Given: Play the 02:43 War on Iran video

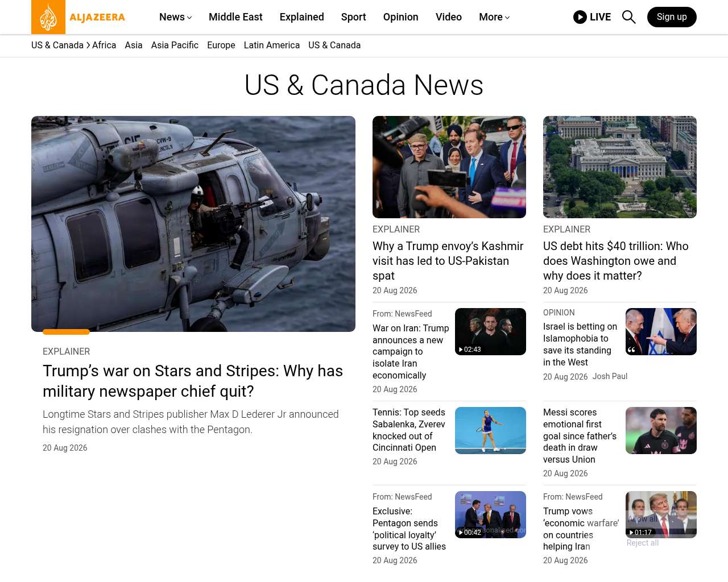Looking at the screenshot, I should point(490,332).
